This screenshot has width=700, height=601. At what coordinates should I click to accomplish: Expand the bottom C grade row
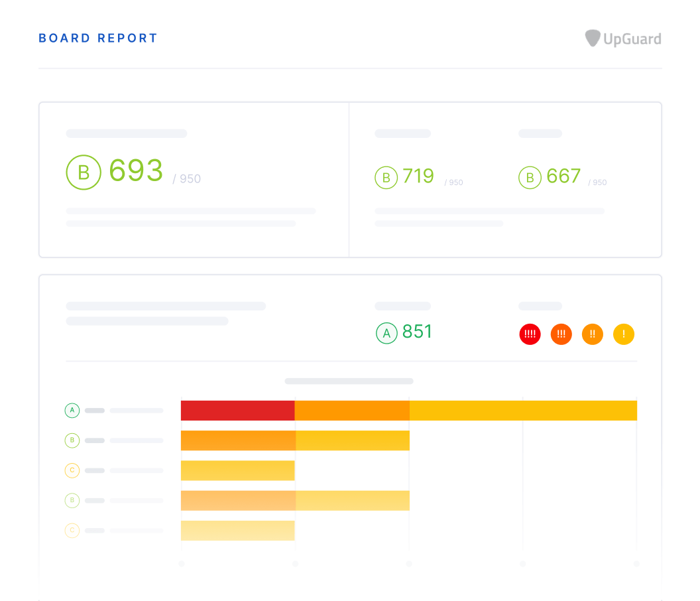[x=72, y=531]
